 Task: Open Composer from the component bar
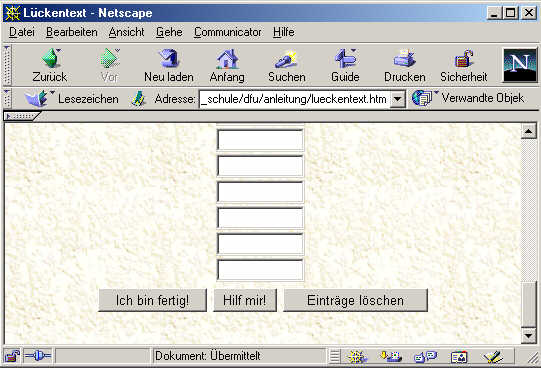(x=493, y=357)
